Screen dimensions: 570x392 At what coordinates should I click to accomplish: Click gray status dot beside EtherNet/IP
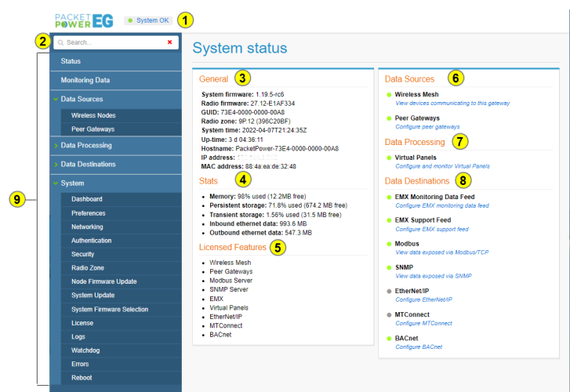coord(389,291)
